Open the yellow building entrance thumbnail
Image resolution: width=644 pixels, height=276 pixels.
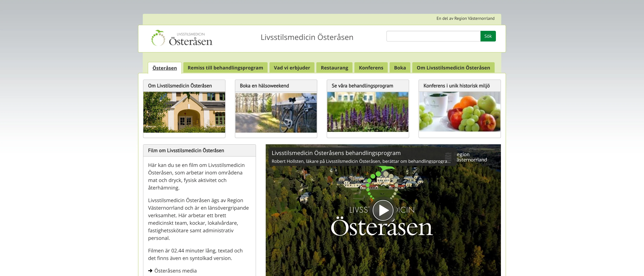pos(184,112)
